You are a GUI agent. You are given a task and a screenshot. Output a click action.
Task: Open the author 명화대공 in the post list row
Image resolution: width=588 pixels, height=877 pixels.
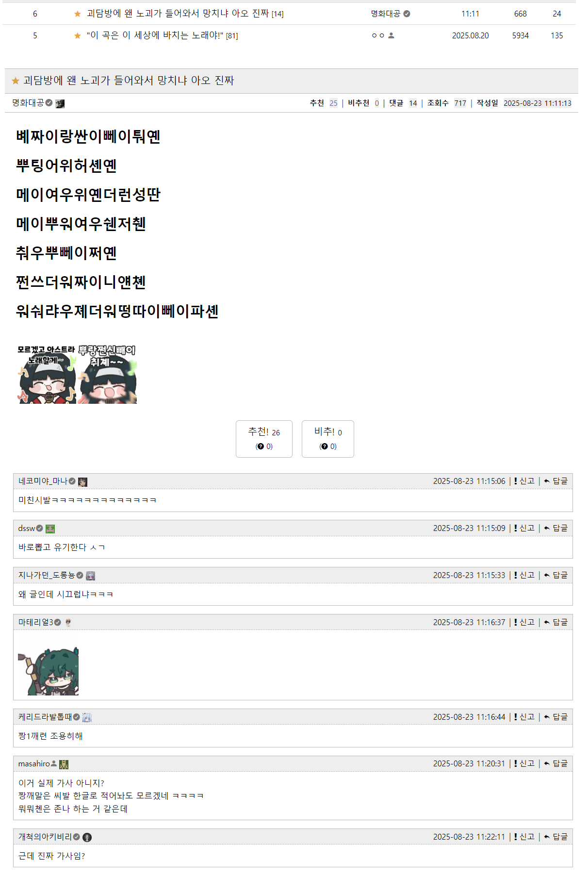(385, 14)
